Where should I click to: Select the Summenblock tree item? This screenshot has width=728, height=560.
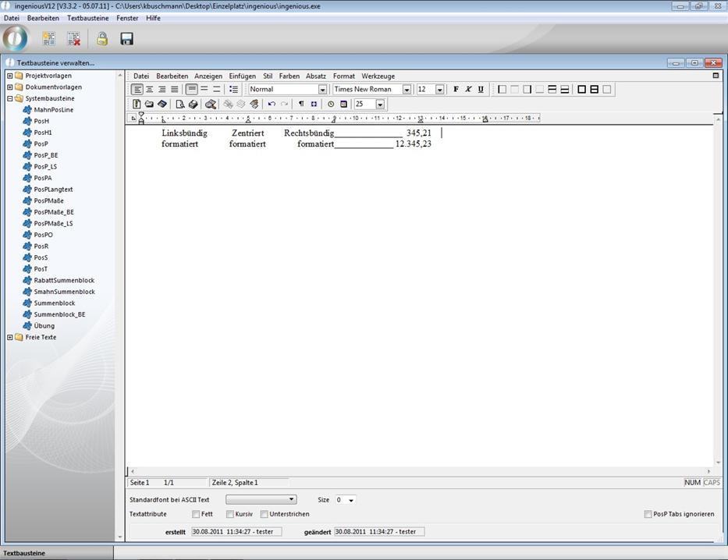(x=54, y=303)
